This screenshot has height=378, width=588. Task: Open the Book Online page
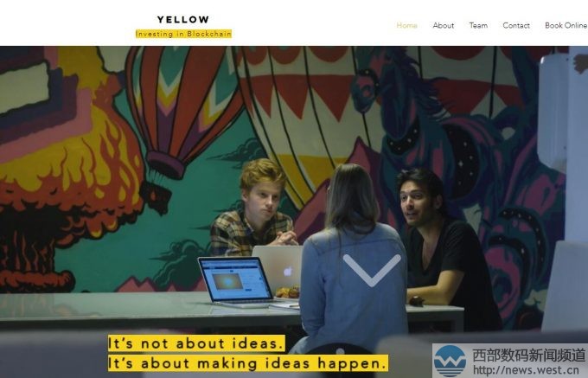click(566, 25)
